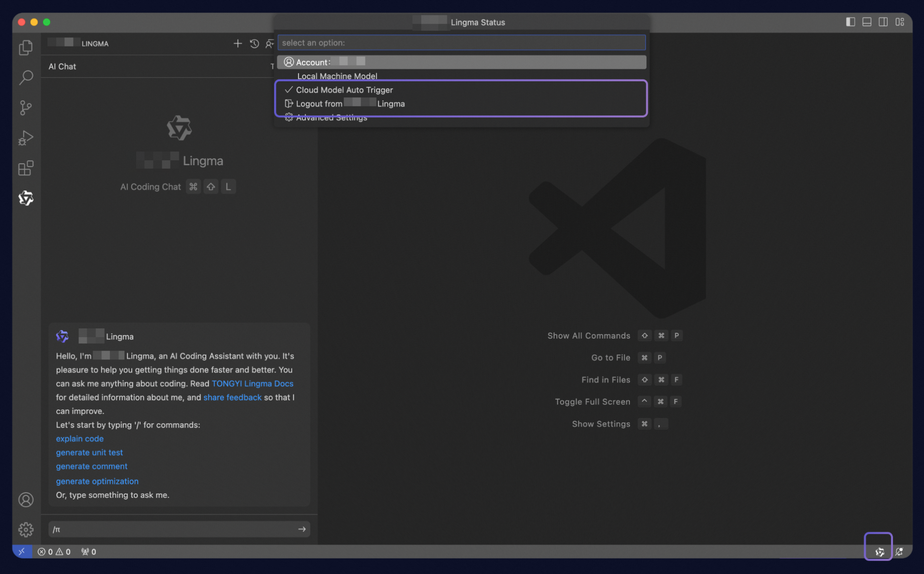924x574 pixels.
Task: Toggle the primary side bar layout button
Action: (x=850, y=22)
